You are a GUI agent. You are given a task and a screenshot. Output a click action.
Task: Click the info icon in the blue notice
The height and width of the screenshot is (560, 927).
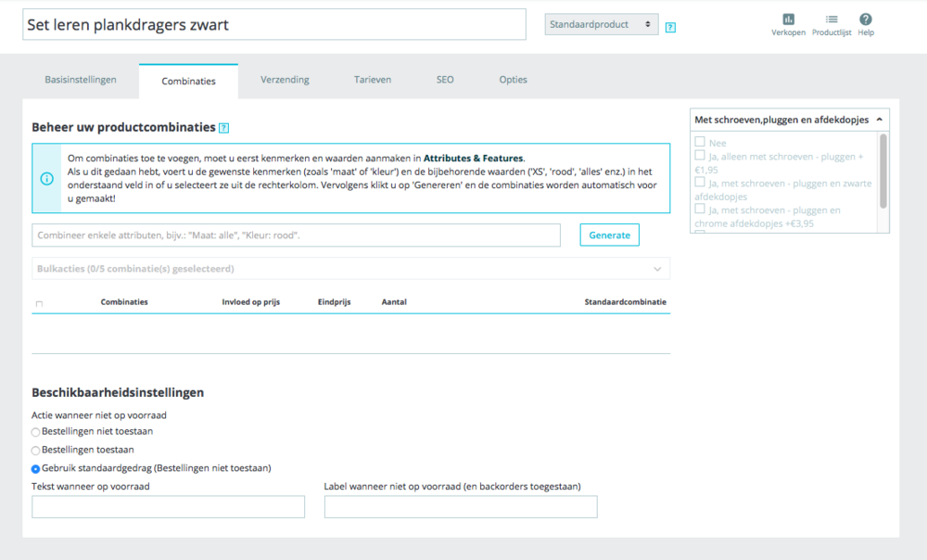(46, 179)
